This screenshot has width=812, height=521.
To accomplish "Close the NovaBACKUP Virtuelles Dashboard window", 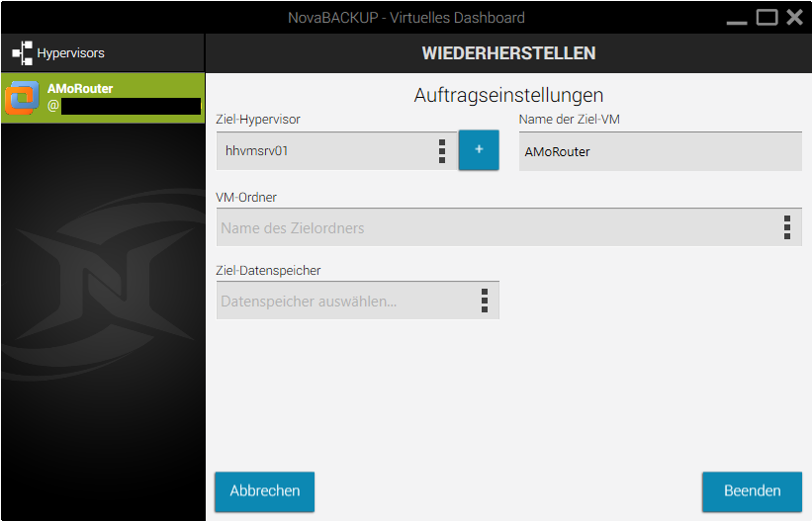I will point(794,17).
